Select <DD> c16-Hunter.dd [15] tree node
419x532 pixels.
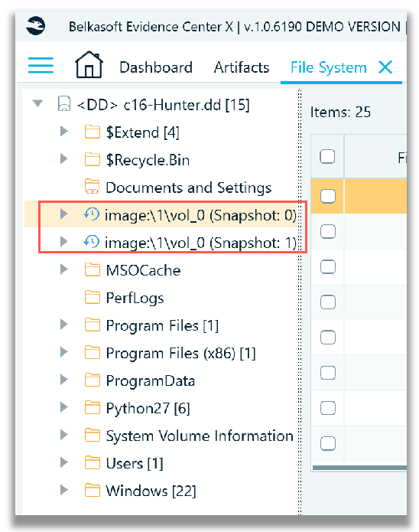[164, 105]
